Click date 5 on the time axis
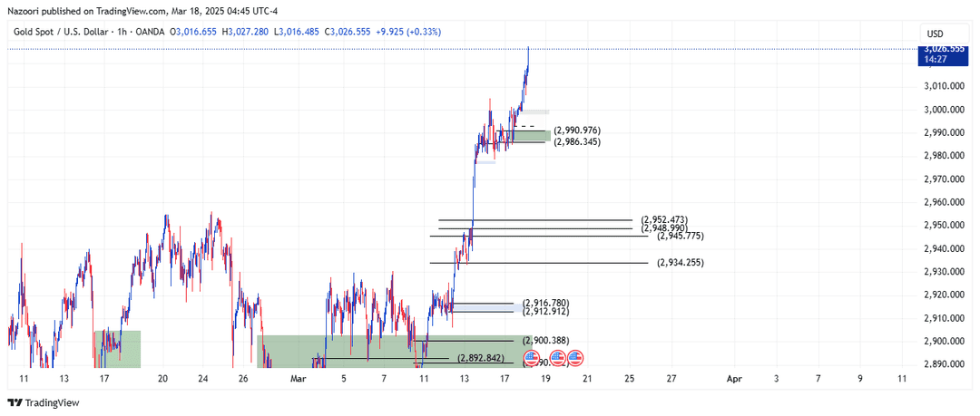 point(343,379)
